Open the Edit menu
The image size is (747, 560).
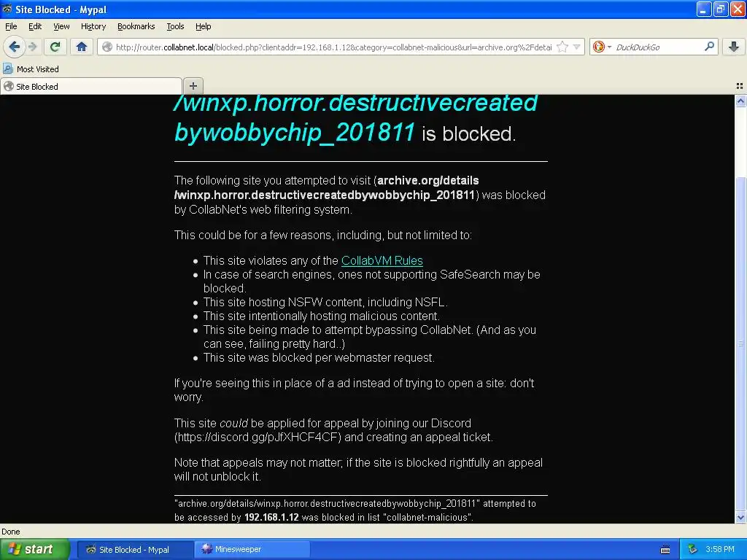pyautogui.click(x=35, y=26)
